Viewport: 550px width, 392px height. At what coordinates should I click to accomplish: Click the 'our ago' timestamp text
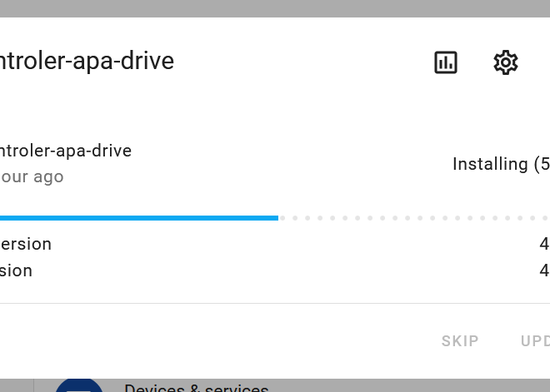[32, 176]
